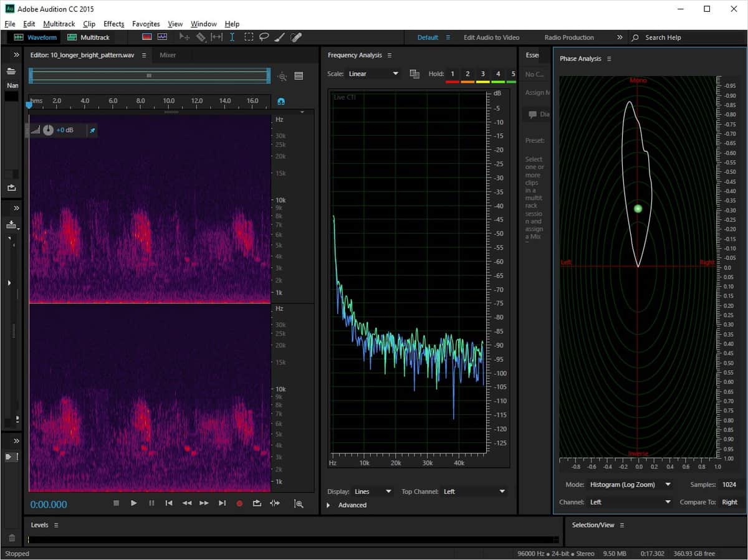
Task: Open the Scale dropdown set to Linear
Action: coord(373,74)
